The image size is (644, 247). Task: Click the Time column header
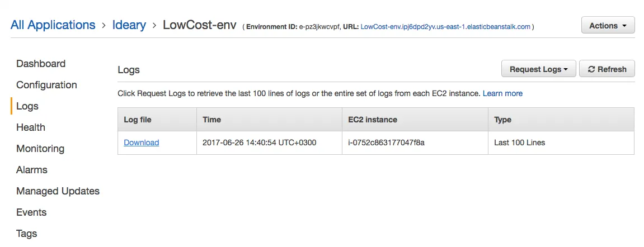212,120
